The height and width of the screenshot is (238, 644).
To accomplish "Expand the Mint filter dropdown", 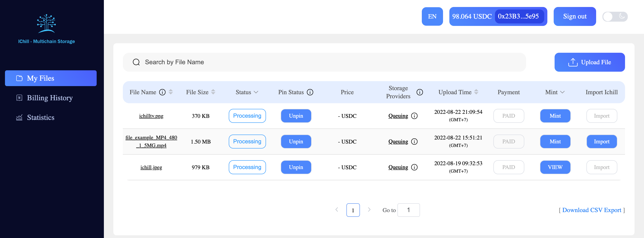I will tap(562, 92).
